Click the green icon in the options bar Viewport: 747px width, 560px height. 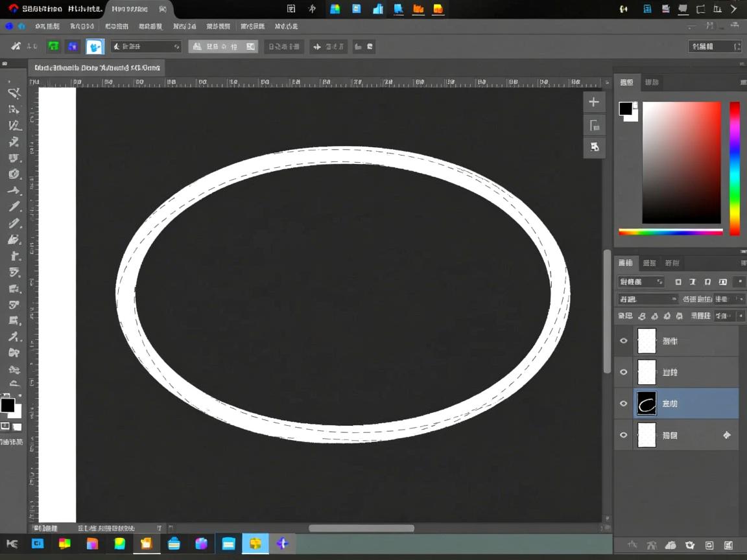[x=53, y=47]
